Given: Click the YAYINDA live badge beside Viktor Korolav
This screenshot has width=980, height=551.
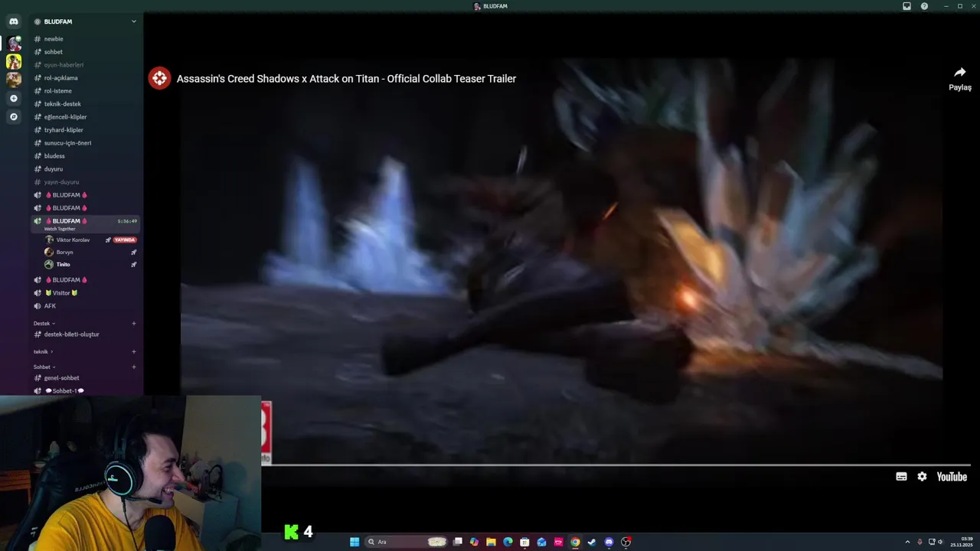Looking at the screenshot, I should point(125,240).
